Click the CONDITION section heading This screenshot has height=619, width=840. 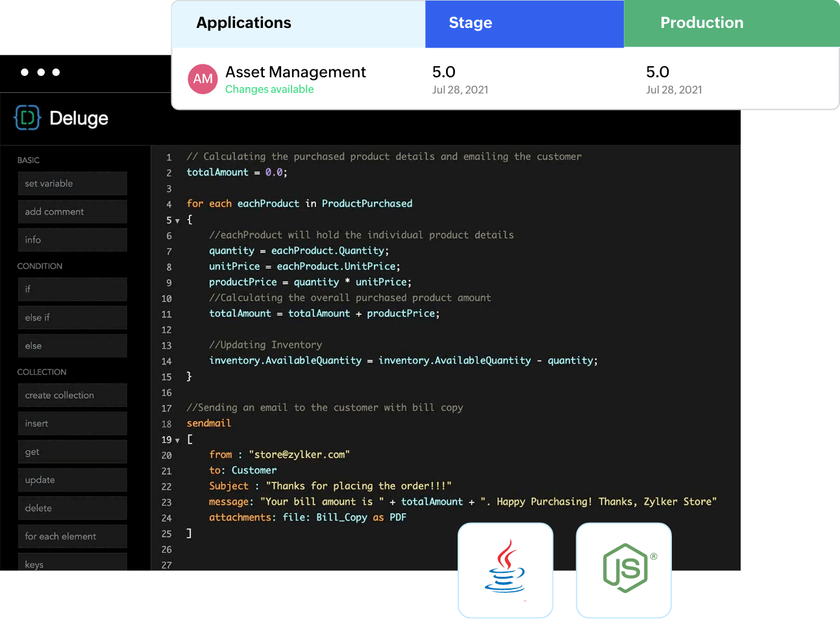coord(40,266)
